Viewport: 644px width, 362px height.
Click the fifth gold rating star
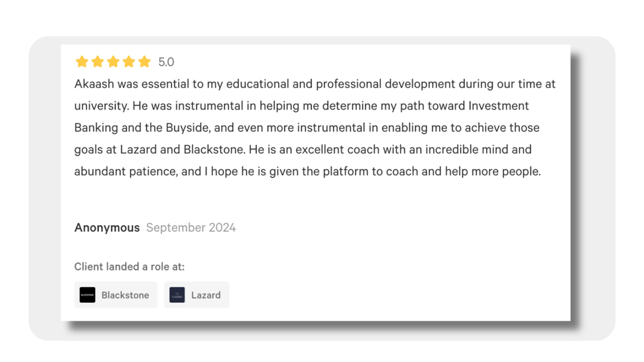(145, 62)
